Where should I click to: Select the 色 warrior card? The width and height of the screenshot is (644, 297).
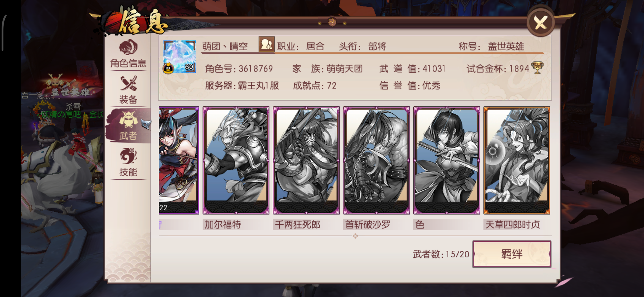(446, 160)
